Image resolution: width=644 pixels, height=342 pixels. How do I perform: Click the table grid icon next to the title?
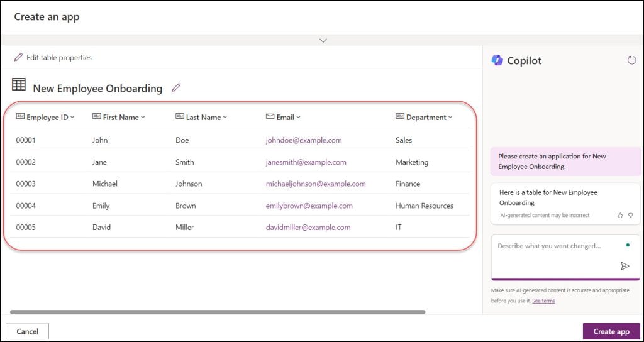click(x=19, y=85)
